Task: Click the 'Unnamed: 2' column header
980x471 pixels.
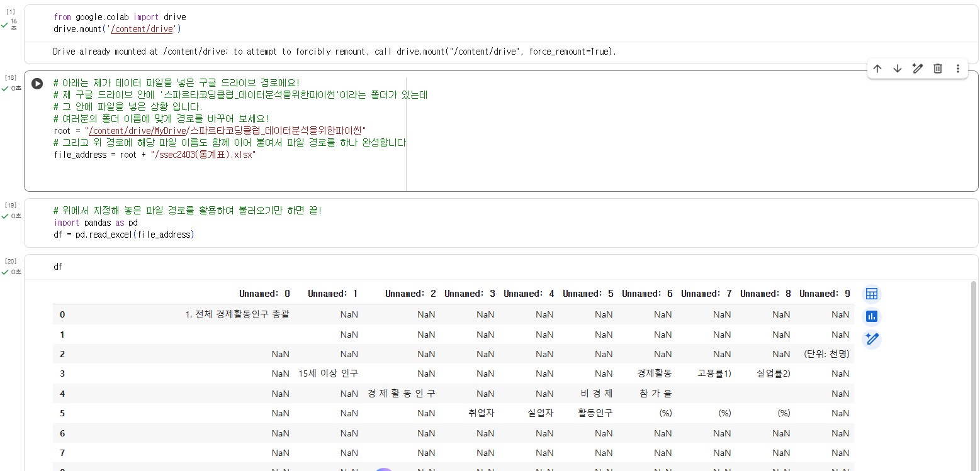Action: pos(410,294)
